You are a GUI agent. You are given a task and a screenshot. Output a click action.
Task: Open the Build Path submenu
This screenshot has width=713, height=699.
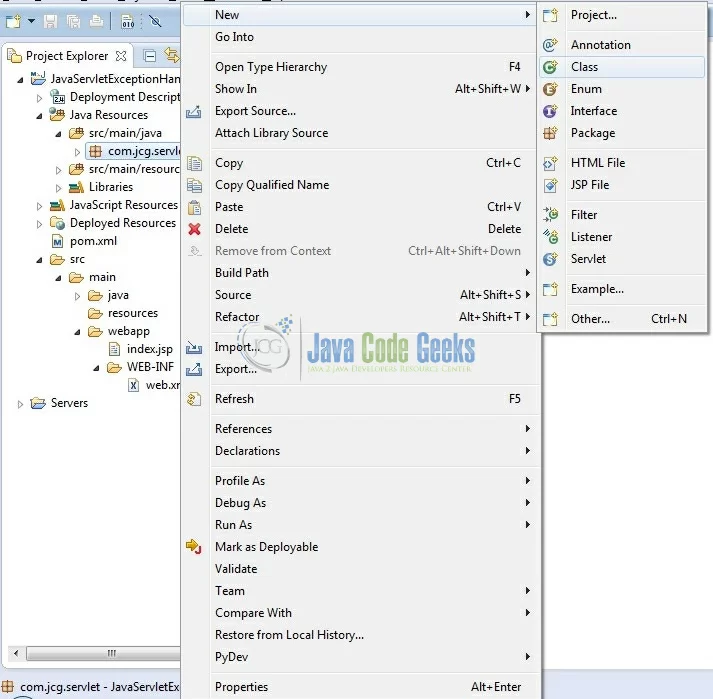coord(359,273)
